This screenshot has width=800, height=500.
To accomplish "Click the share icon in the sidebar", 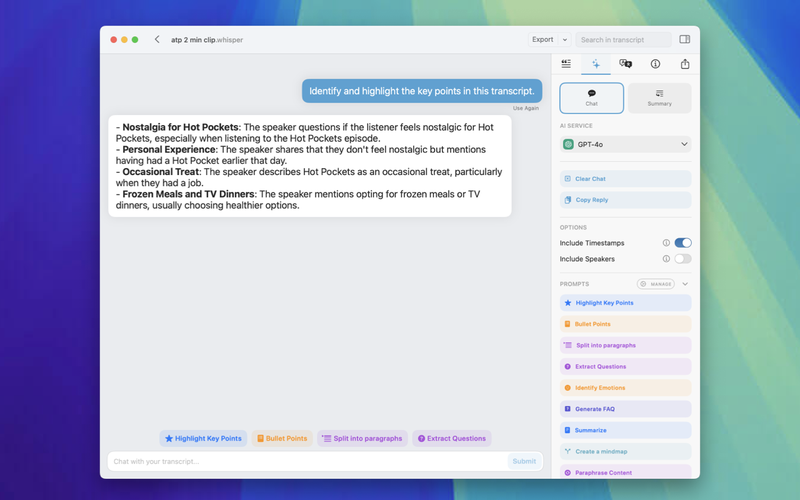I will pyautogui.click(x=685, y=64).
